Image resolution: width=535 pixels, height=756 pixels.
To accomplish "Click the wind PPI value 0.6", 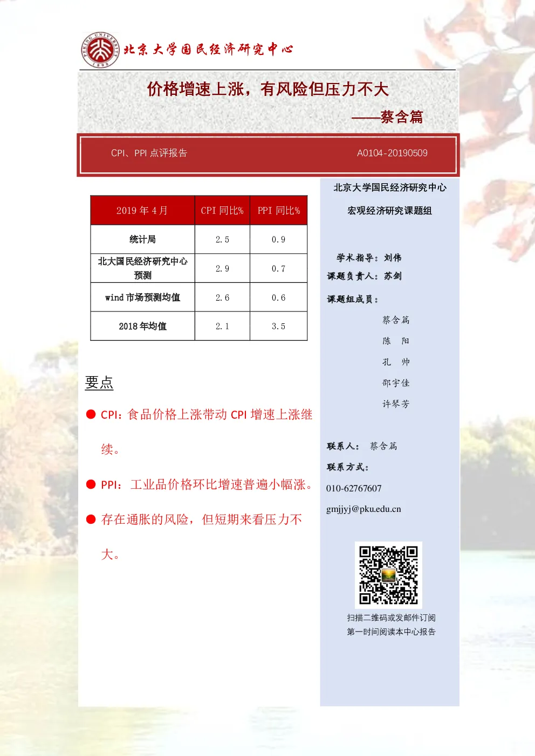I will pos(278,298).
